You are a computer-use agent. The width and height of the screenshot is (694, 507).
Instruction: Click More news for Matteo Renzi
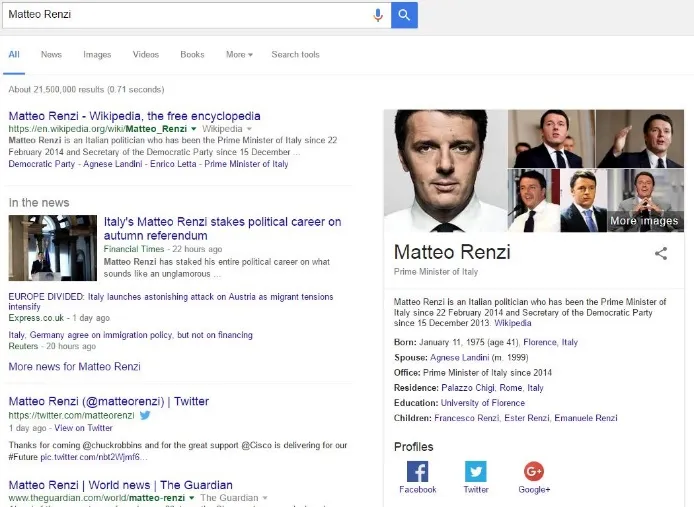point(74,367)
